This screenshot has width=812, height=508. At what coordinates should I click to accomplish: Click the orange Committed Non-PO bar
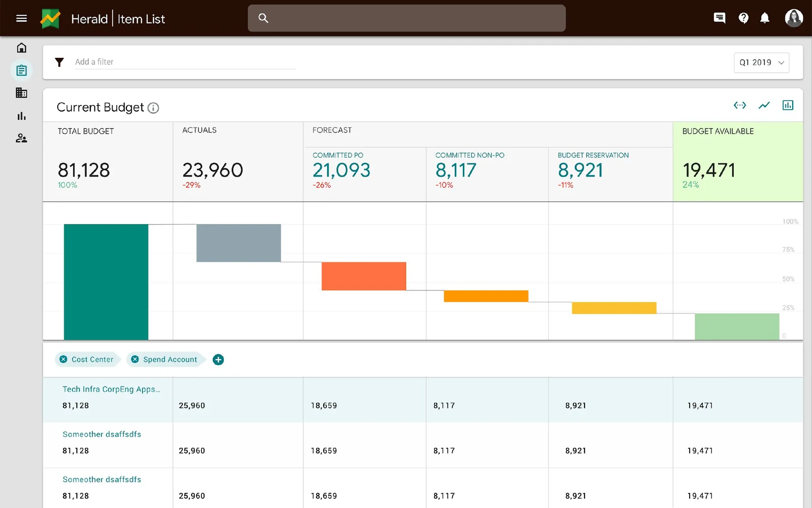tap(486, 296)
